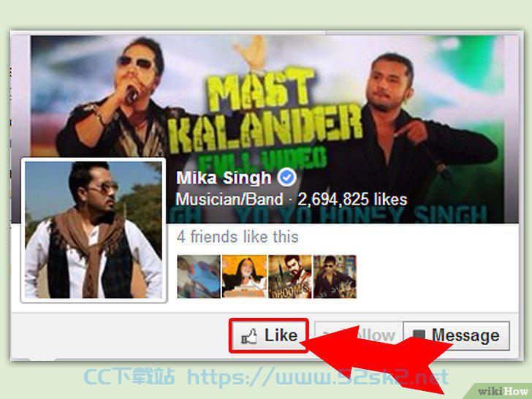Screen dimensions: 532x399
Task: Click the Follow button behind the arrow
Action: 359,335
